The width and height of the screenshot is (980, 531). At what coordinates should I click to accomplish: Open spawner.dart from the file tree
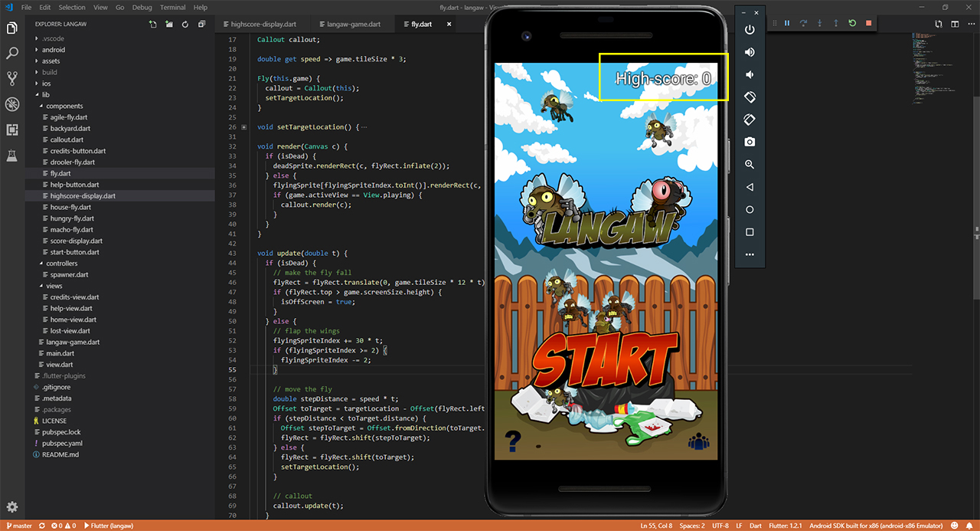coord(69,274)
